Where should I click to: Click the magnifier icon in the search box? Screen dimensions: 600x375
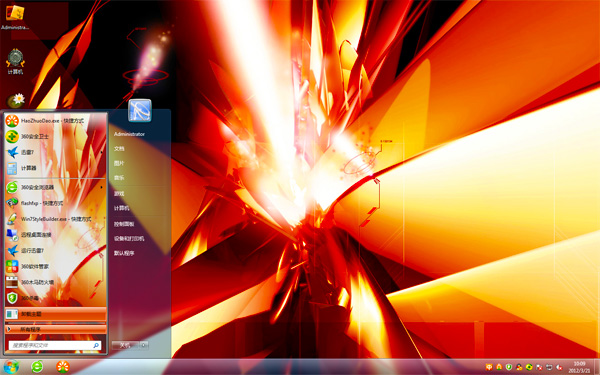[x=96, y=345]
